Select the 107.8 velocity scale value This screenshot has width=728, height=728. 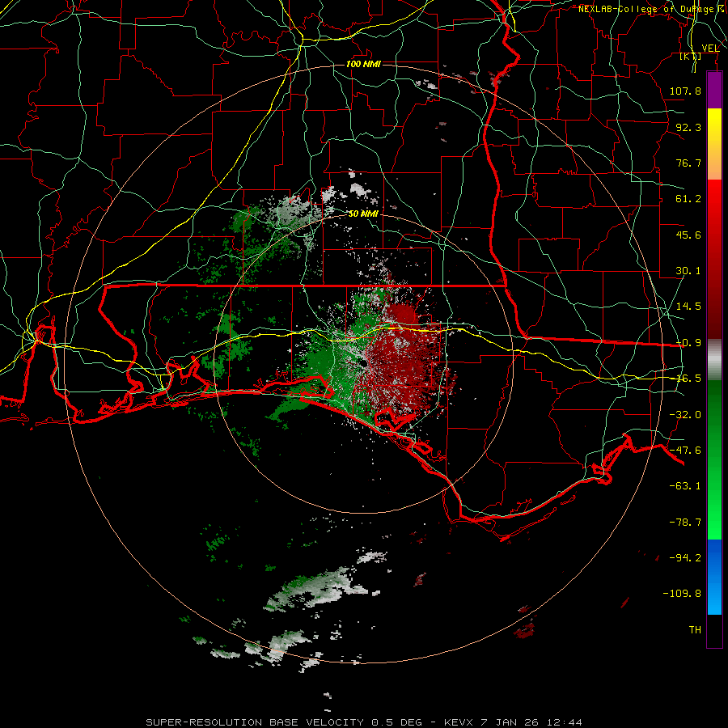[685, 91]
